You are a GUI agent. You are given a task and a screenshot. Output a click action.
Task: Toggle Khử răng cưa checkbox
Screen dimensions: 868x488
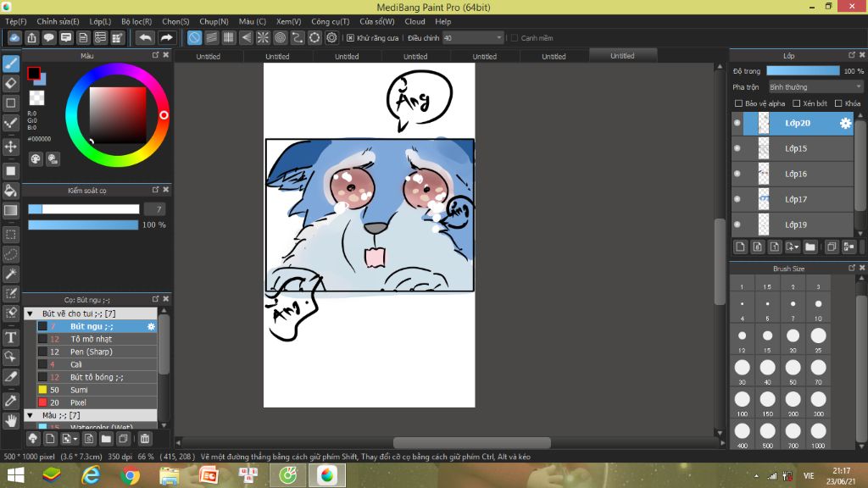pos(350,38)
